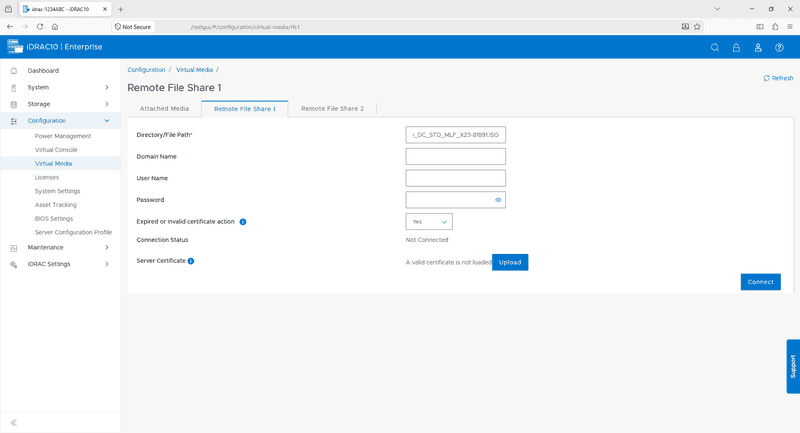Viewport: 800px width, 433px height.
Task: Click the browser home icon
Action: [x=55, y=27]
